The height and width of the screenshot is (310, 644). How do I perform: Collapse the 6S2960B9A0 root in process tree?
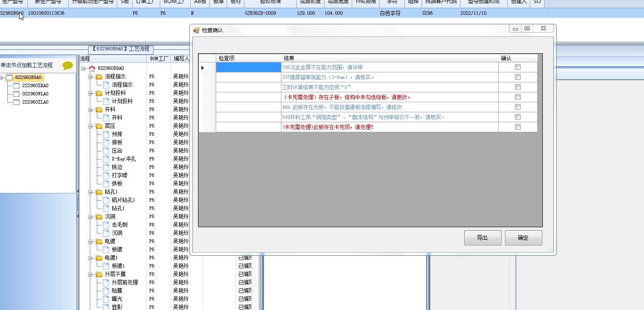pyautogui.click(x=83, y=69)
